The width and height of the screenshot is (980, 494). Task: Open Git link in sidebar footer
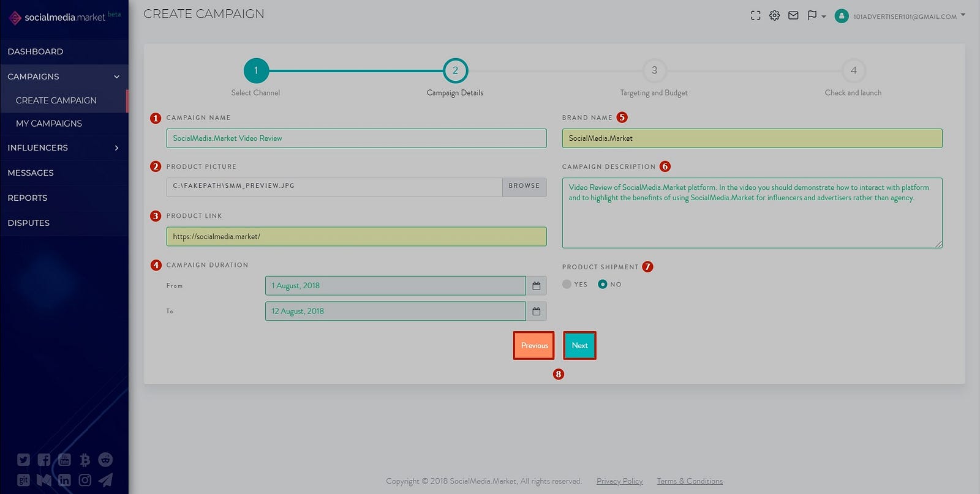(x=23, y=481)
